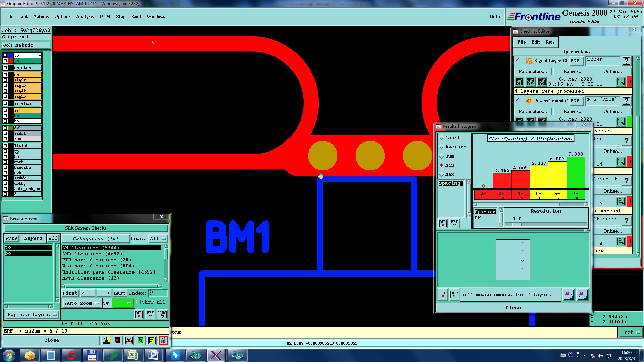The width and height of the screenshot is (644, 362).
Task: Click the crossed-out REF icon
Action: coord(129,340)
